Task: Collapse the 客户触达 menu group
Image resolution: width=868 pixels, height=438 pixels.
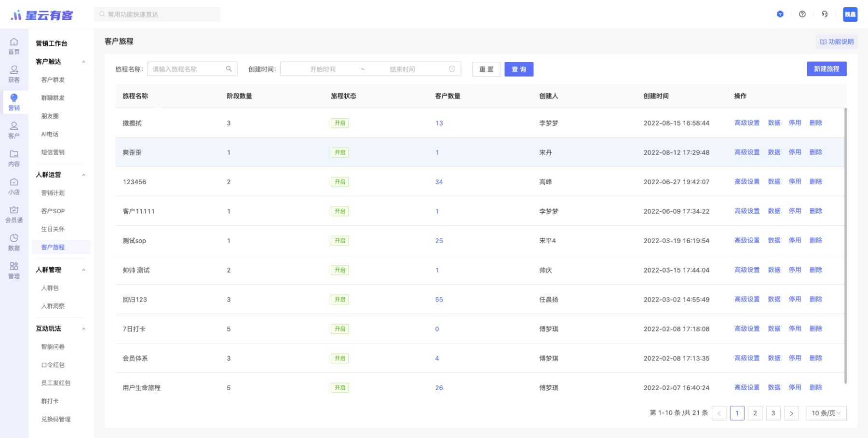Action: point(84,62)
